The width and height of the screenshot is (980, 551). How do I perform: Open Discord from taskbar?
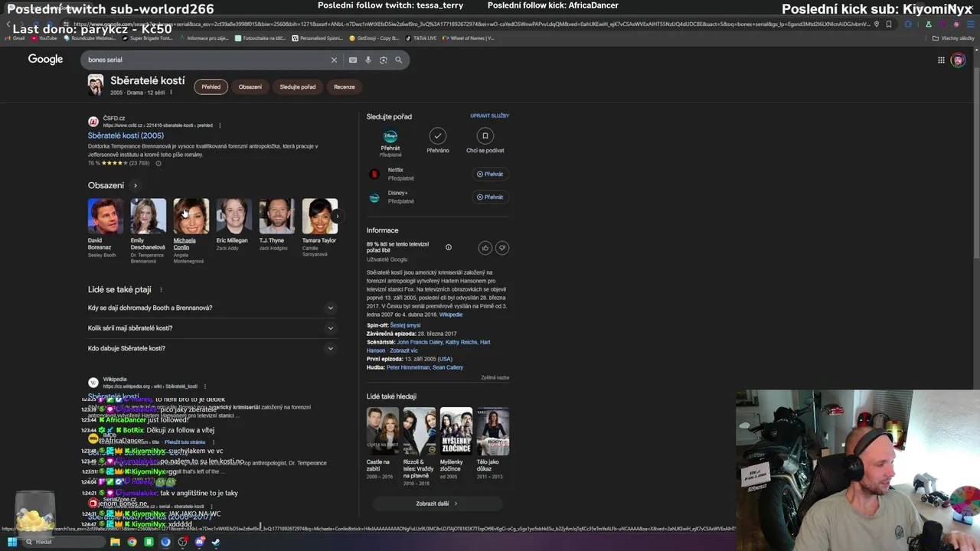[x=200, y=542]
